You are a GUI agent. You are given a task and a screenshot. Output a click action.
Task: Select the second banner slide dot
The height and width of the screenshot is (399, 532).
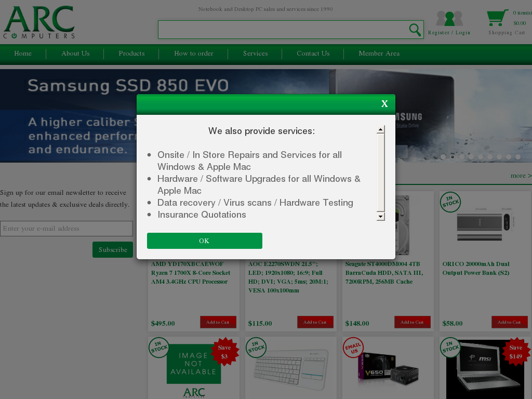point(453,157)
